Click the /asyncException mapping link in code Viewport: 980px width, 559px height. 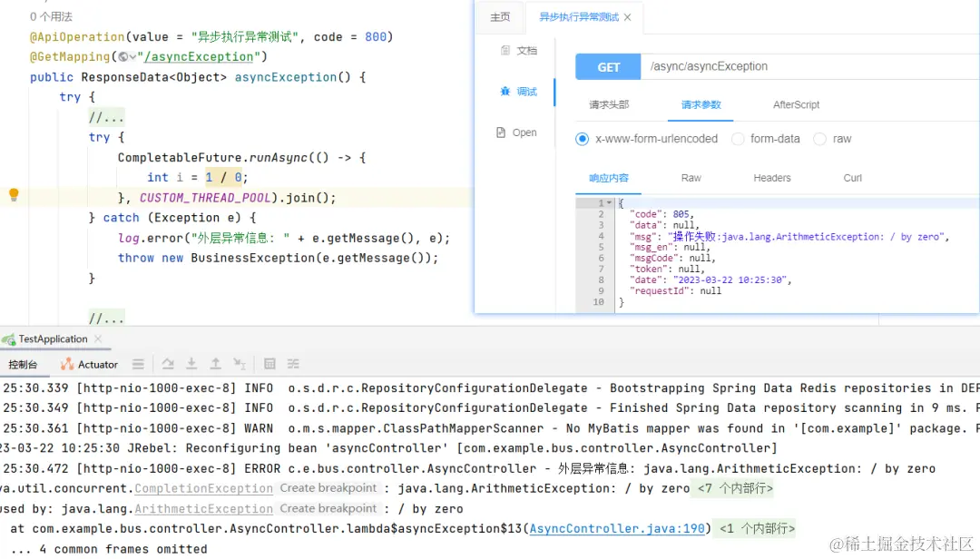(198, 57)
